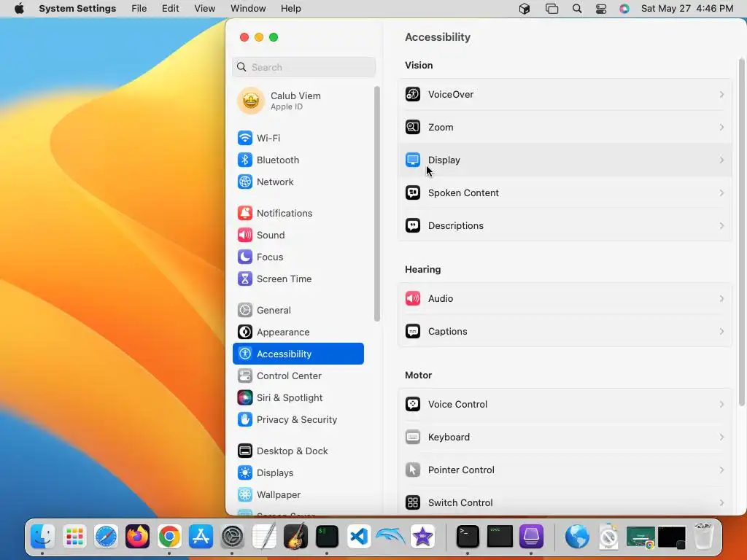Select Displays in the sidebar
Screen dimensions: 747x560
tap(298, 473)
